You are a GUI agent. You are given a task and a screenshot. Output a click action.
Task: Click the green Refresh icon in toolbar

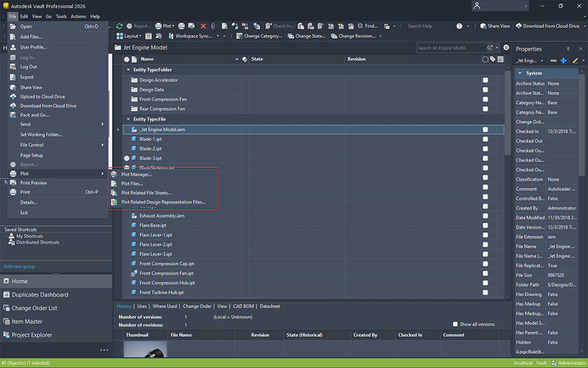[x=119, y=26]
